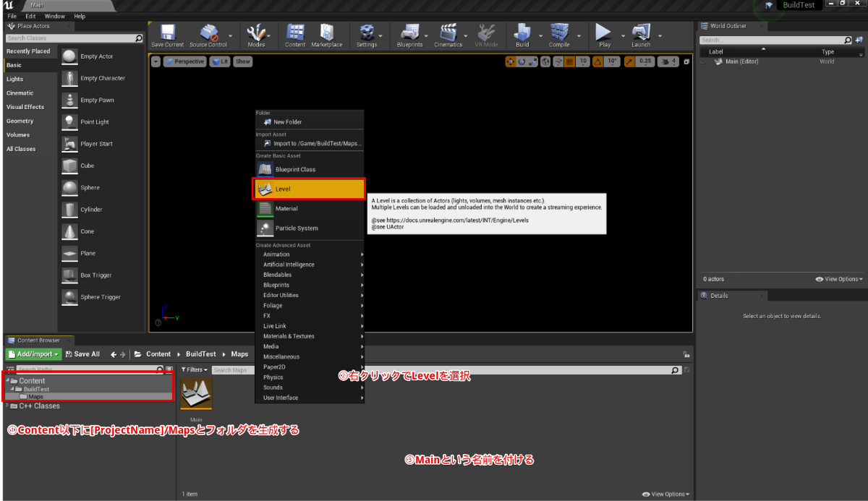
Task: Click the Save Current toolbar icon
Action: click(x=167, y=36)
